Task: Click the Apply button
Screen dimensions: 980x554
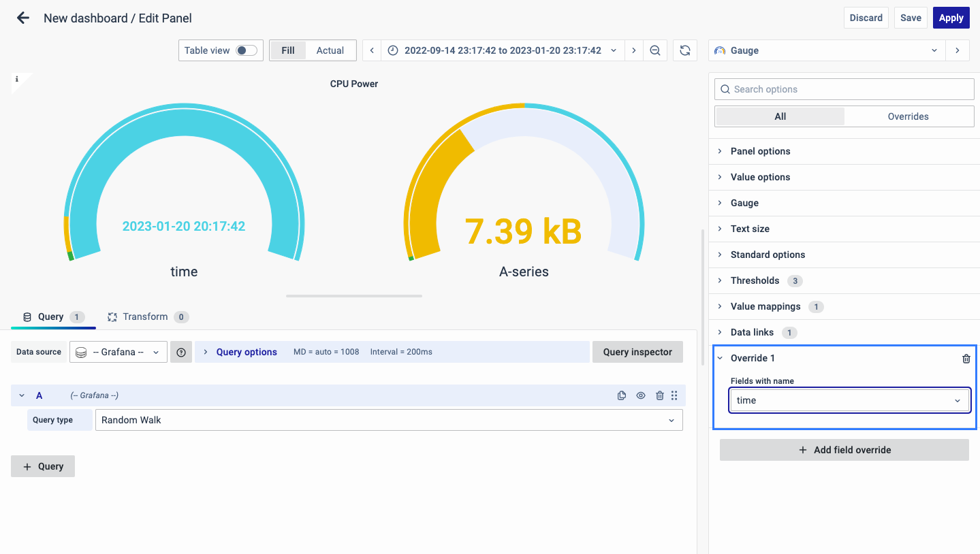Action: [x=951, y=18]
